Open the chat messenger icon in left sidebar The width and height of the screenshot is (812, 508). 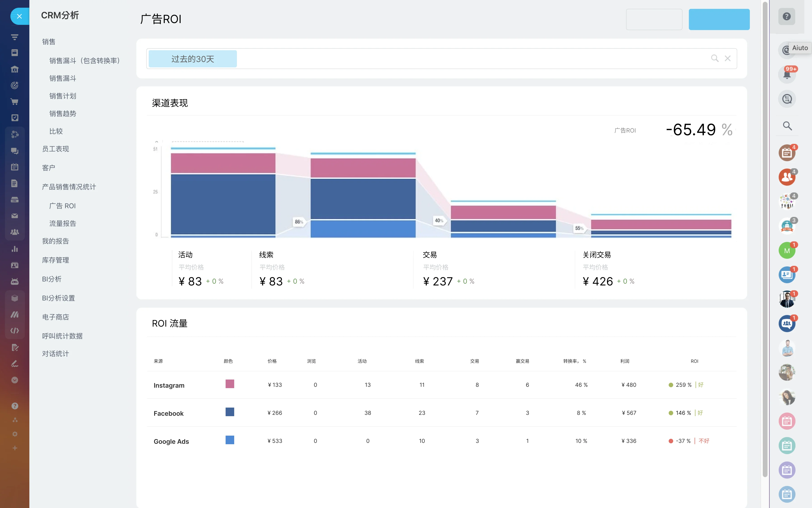(14, 151)
